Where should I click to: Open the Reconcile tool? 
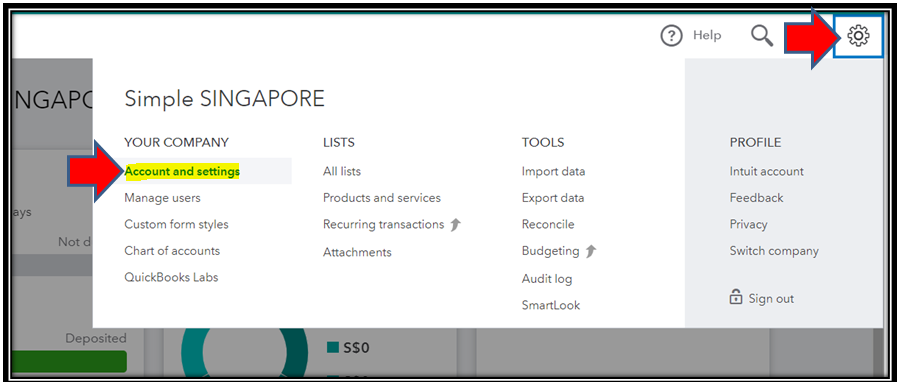[548, 224]
